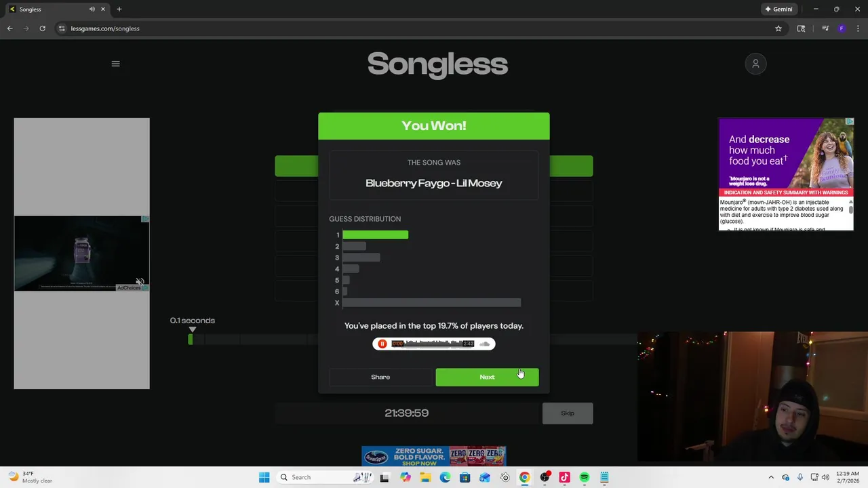Screen dimensions: 868x488
Task: Show hidden system tray icons
Action: 771,477
